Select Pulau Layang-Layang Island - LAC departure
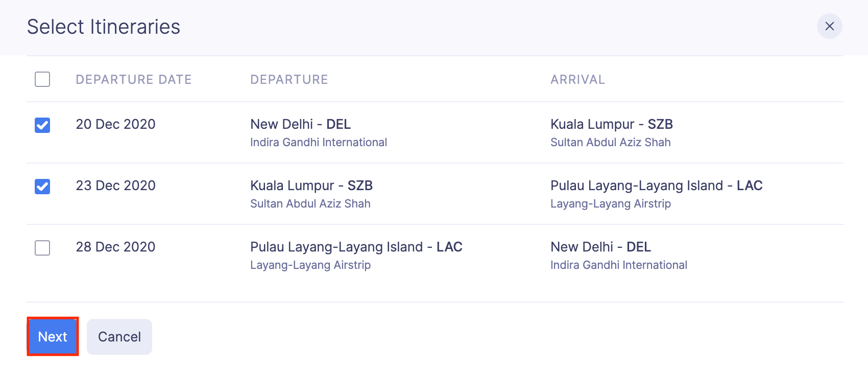868x366 pixels. tap(356, 247)
